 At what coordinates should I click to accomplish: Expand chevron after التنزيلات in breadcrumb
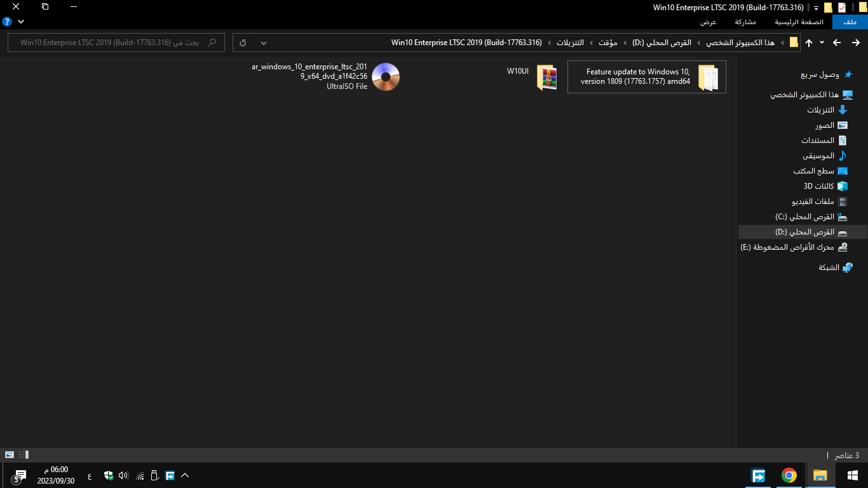click(550, 43)
